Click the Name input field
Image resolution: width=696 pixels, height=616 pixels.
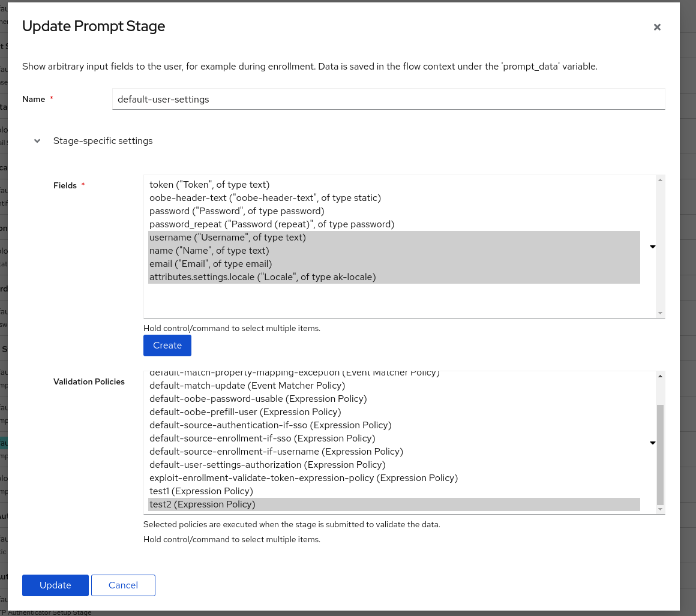[389, 99]
